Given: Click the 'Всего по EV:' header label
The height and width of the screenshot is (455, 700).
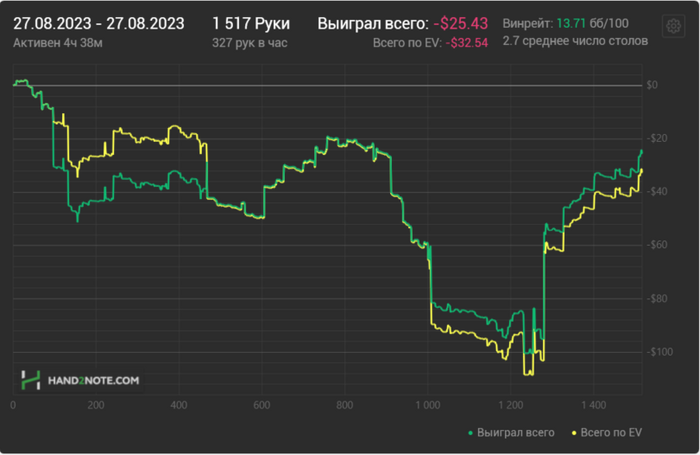Looking at the screenshot, I should click(407, 43).
